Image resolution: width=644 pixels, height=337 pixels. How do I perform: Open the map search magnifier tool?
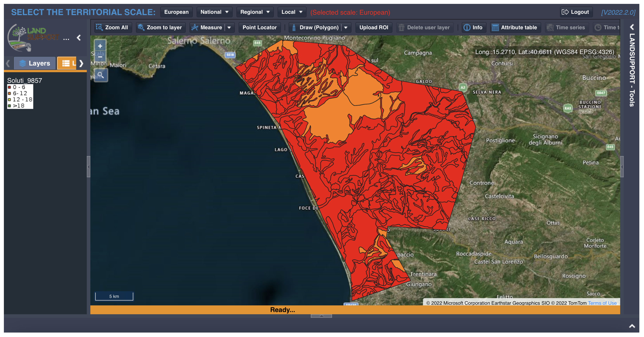(x=100, y=75)
